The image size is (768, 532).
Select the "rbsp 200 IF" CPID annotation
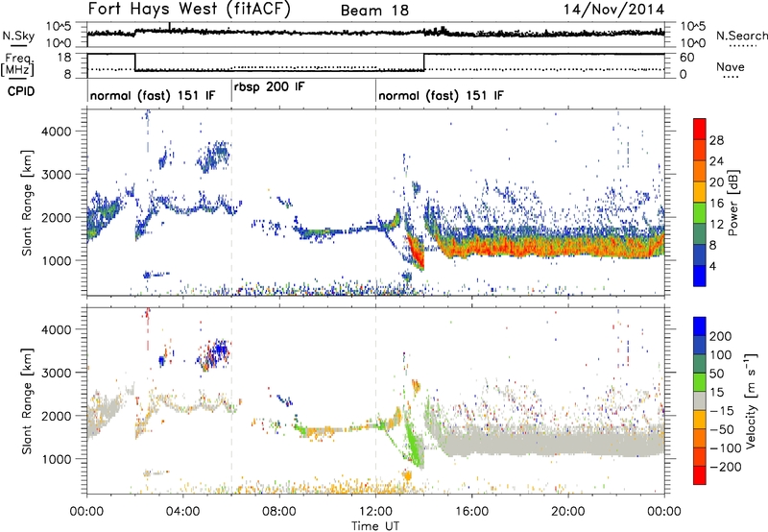coord(270,87)
